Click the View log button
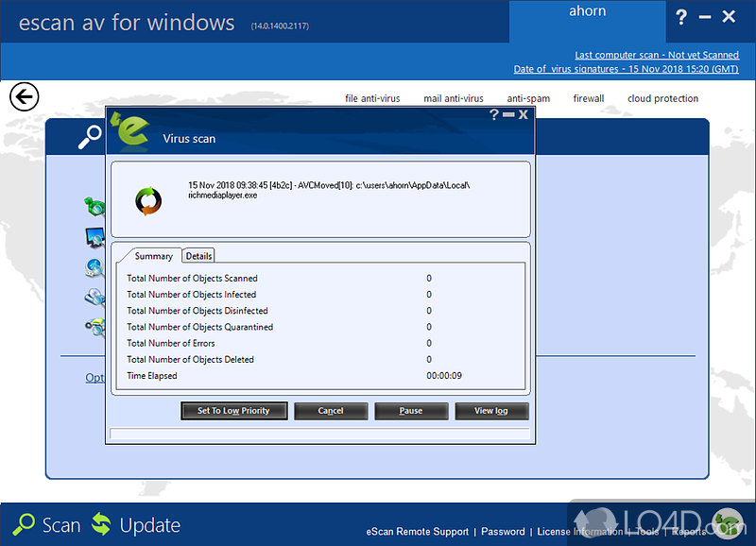The image size is (756, 546). (x=491, y=411)
